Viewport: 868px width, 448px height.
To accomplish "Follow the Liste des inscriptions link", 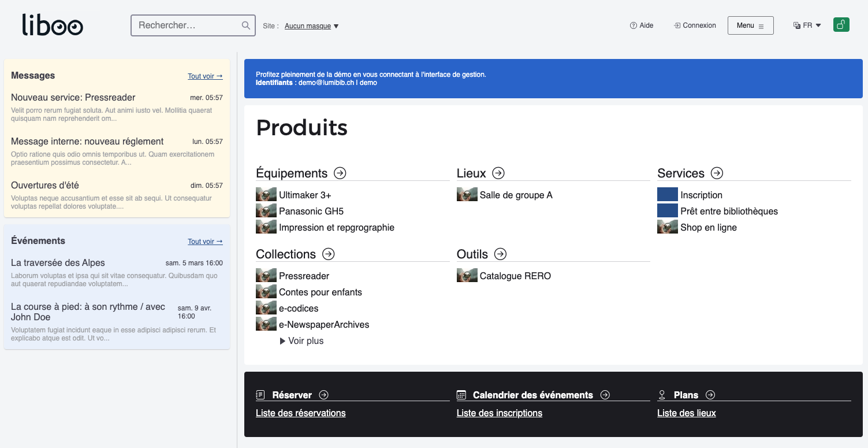I will point(499,413).
